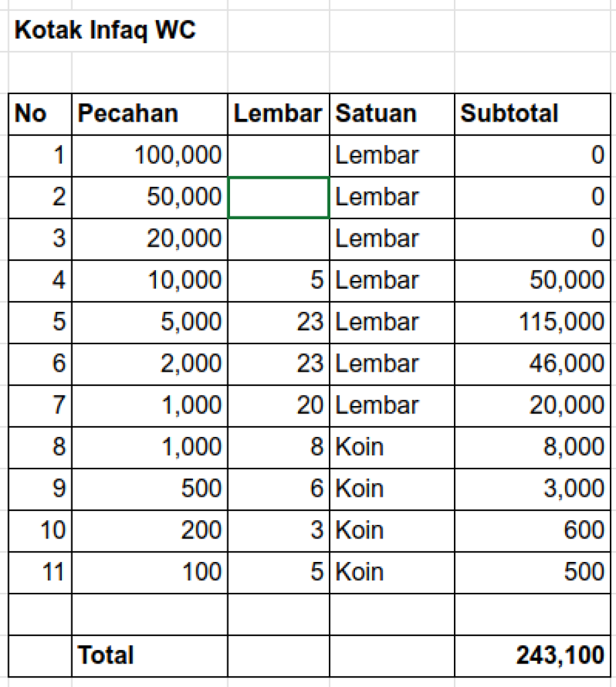616x687 pixels.
Task: Select the "Satuan" header cell
Action: point(391,114)
